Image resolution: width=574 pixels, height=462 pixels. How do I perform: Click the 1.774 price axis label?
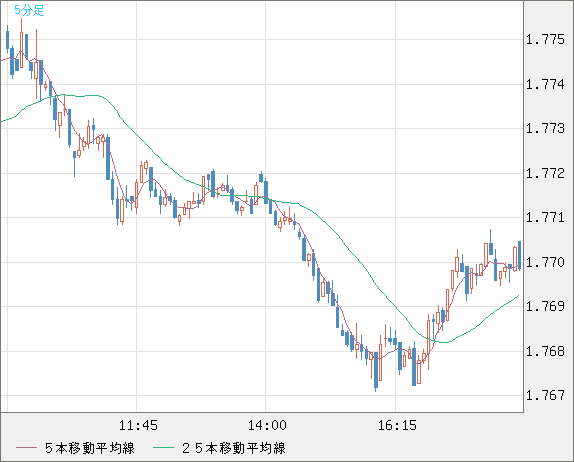click(x=545, y=84)
